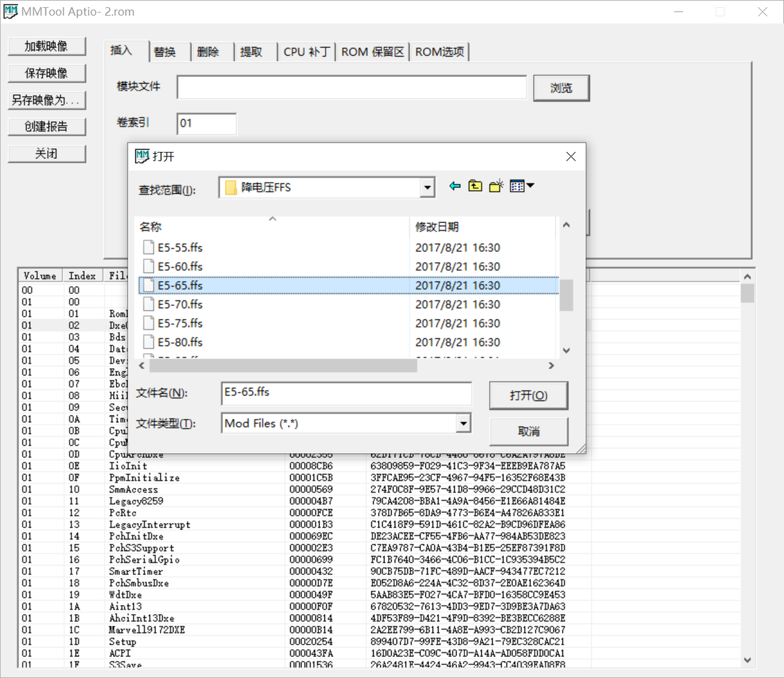
Task: Click the 创建报告 button
Action: pos(47,127)
